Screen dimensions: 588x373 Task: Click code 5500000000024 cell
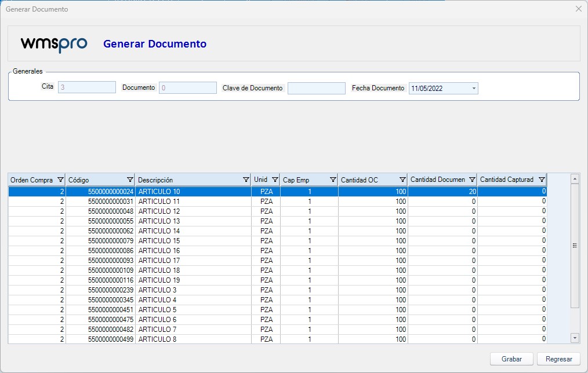pos(100,191)
